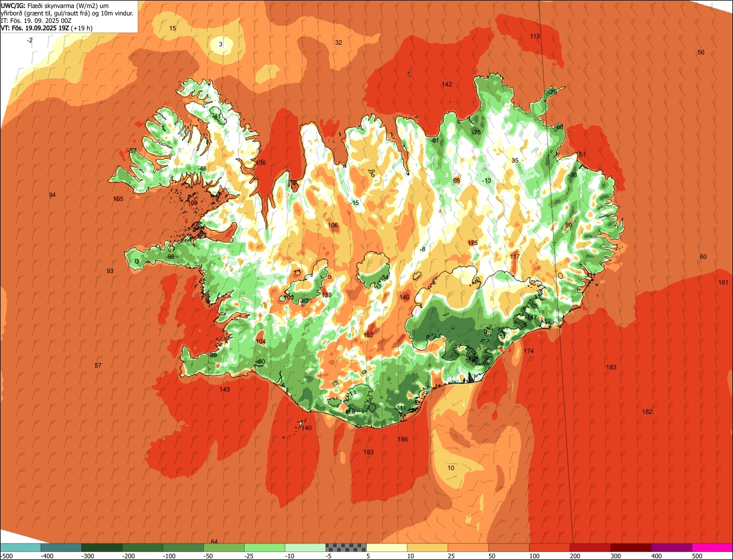
Task: Click the legend swatch between 25 and 50
Action: point(468,547)
